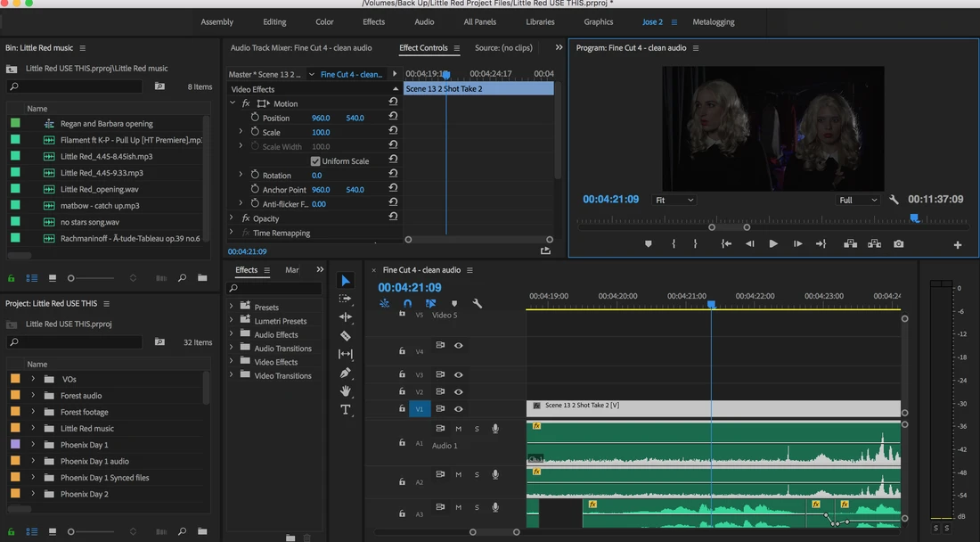This screenshot has width=980, height=542.
Task: Expand the Forest footage bin
Action: 33,412
